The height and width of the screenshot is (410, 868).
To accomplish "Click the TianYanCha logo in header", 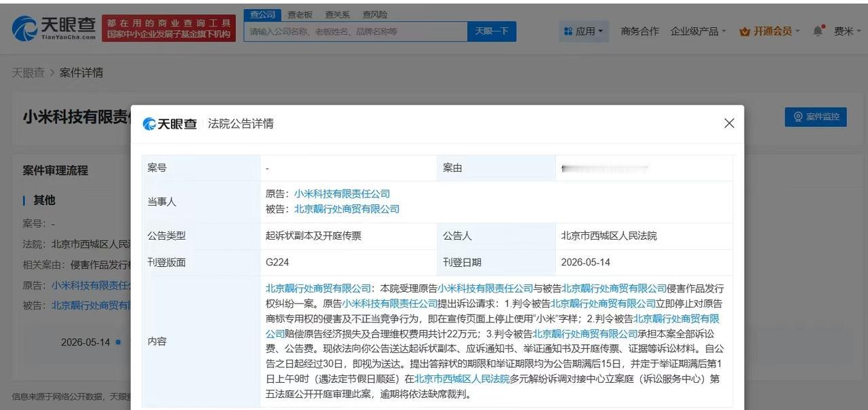I will 54,28.
